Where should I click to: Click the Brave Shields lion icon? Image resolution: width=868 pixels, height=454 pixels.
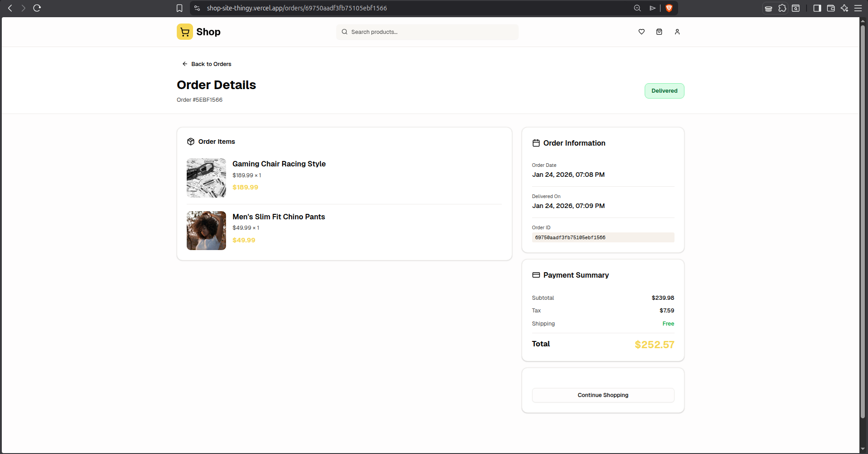point(669,8)
